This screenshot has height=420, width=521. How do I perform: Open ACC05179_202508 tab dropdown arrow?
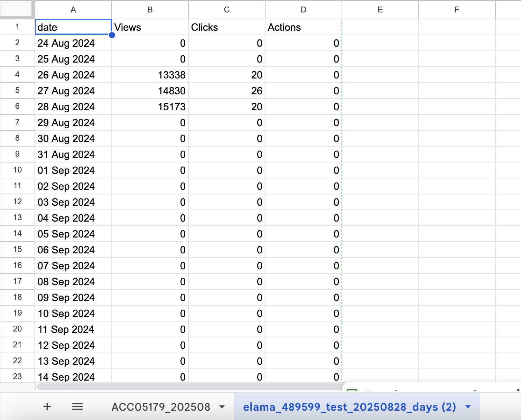pos(222,407)
